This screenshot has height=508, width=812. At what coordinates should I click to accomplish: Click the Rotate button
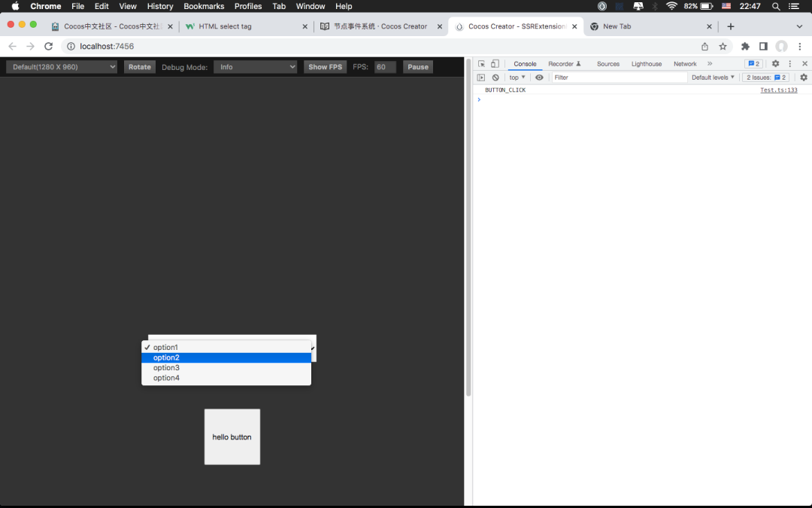click(x=140, y=67)
